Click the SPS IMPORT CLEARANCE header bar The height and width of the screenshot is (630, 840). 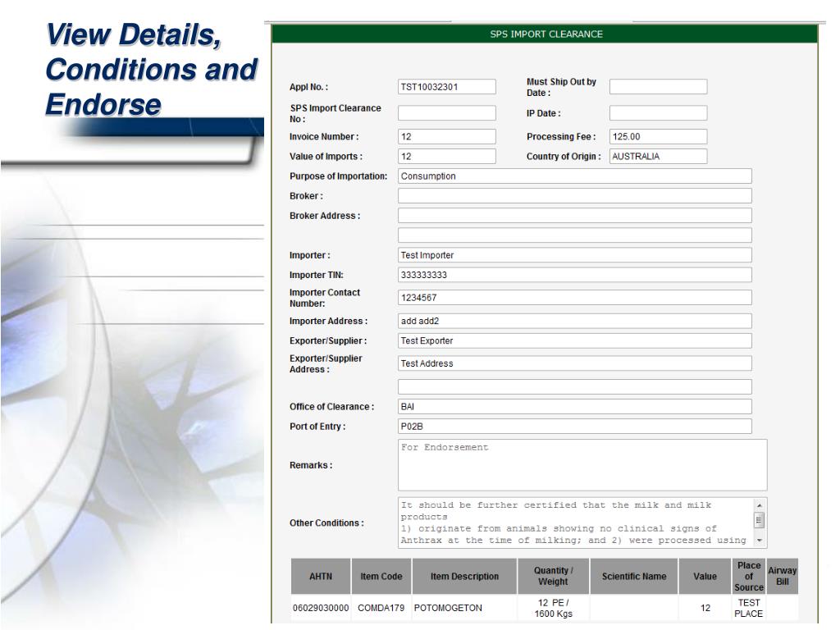[x=545, y=34]
